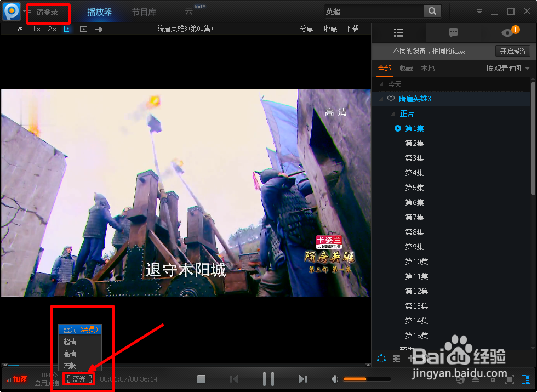Set video size to 1×
The image size is (537, 392).
tap(36, 29)
